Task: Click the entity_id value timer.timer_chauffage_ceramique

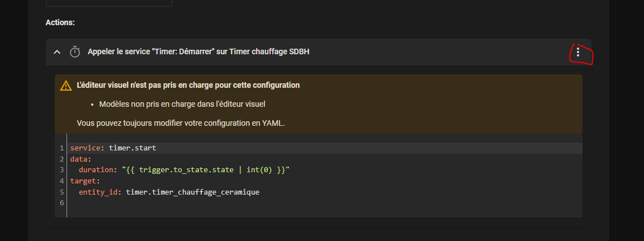Action: [193, 192]
